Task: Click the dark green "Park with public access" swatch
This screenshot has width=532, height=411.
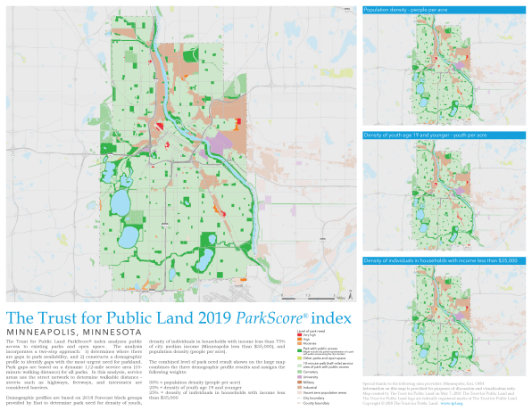Action: [x=300, y=350]
